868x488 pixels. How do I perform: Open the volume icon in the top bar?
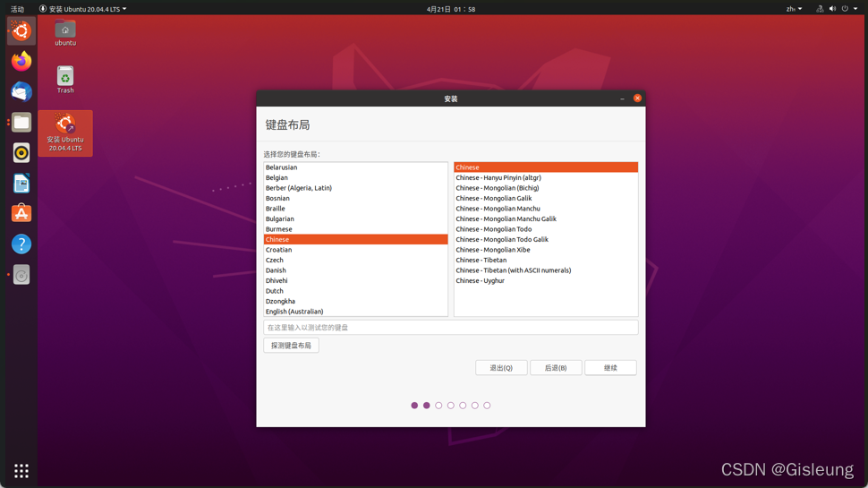pyautogui.click(x=832, y=9)
